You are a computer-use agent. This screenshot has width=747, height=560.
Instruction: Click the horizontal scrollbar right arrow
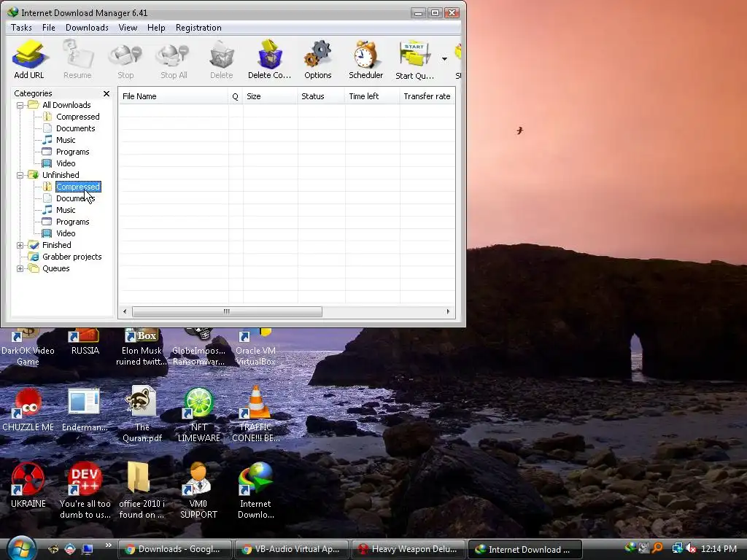(x=448, y=311)
